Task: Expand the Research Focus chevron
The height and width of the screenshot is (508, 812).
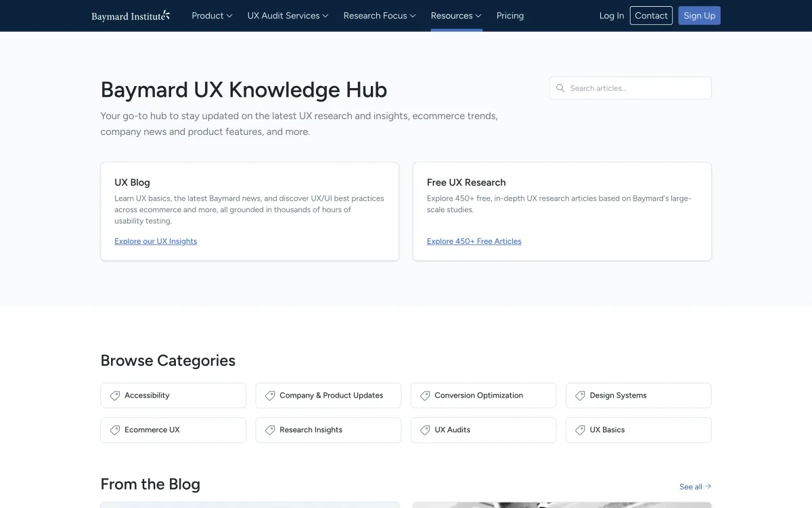Action: 413,16
